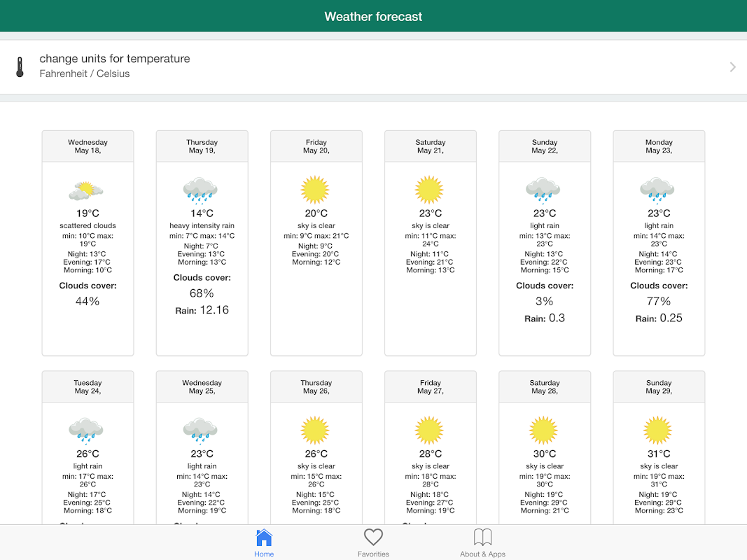Click the 'scattered clouds' description
747x560 pixels.
point(88,225)
